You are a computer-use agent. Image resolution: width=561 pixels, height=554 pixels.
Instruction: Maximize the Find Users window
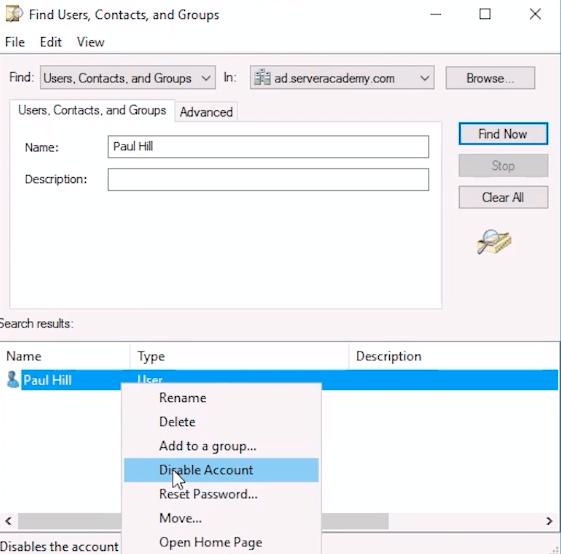click(x=485, y=14)
